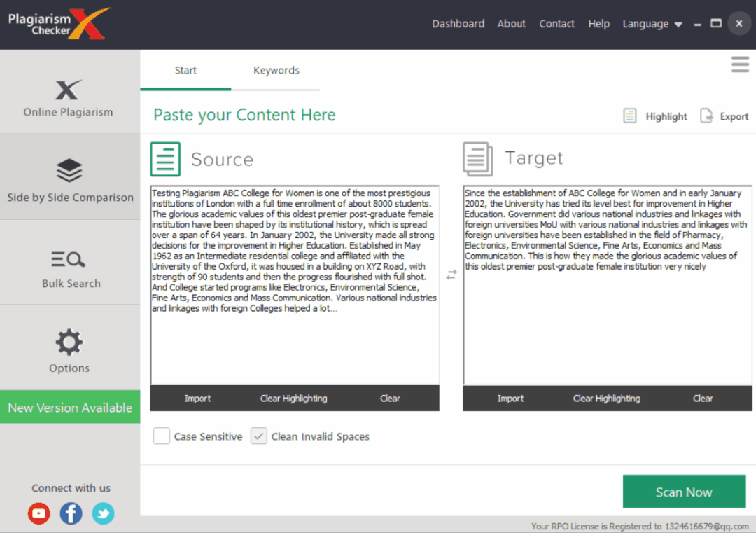Open the YouTube social icon

39,513
